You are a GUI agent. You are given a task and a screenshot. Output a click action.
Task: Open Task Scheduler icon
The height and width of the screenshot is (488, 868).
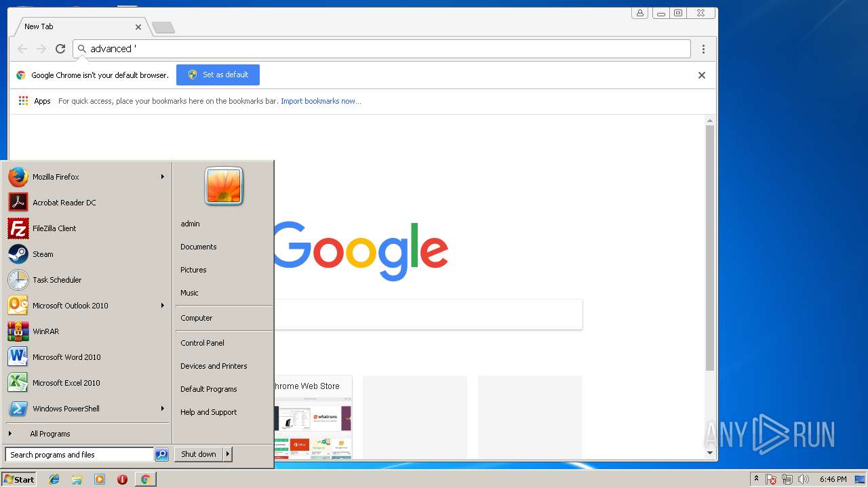tap(18, 280)
